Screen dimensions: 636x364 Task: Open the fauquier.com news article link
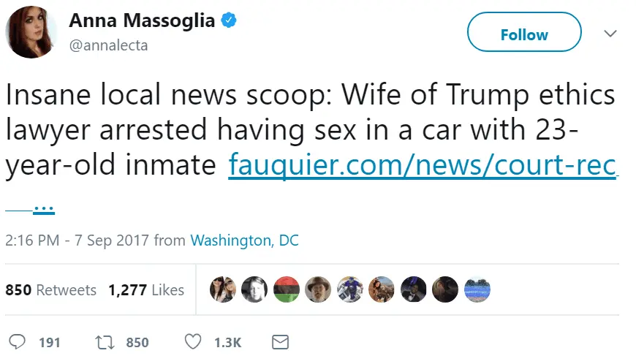(x=423, y=167)
